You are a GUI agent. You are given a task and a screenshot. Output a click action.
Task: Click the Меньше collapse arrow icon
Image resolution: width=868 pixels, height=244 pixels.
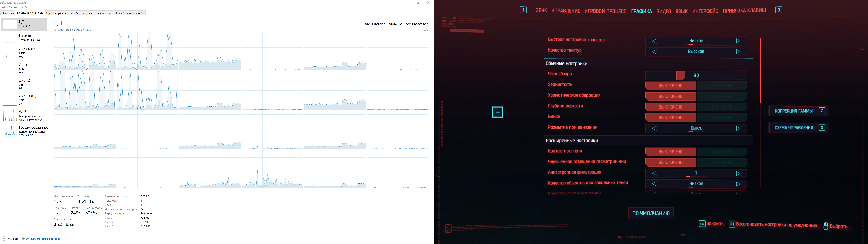click(x=4, y=239)
